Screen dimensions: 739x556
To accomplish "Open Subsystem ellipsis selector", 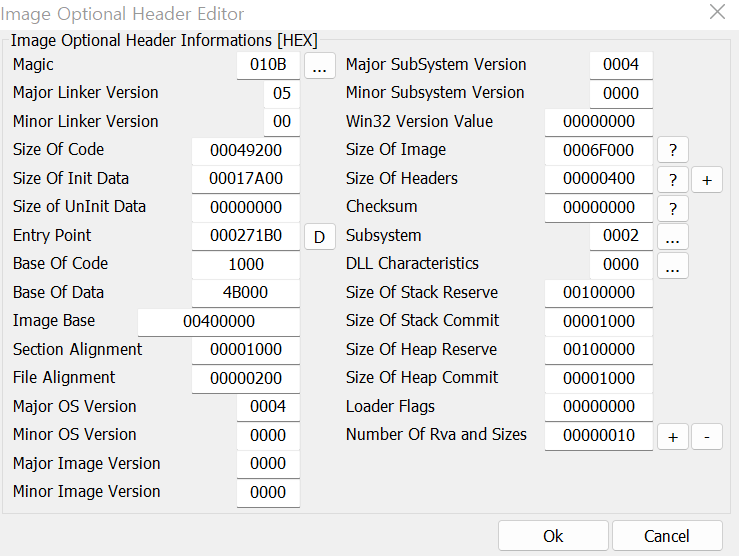I will (673, 237).
